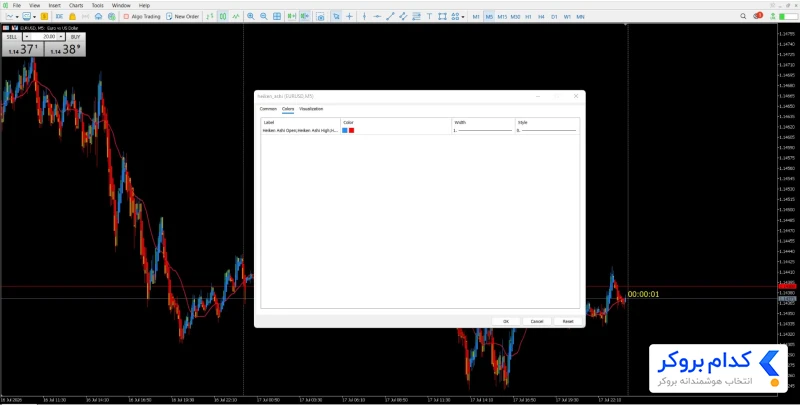Click OK in the Heiken Ashi dialog
This screenshot has width=800, height=405.
[x=506, y=321]
